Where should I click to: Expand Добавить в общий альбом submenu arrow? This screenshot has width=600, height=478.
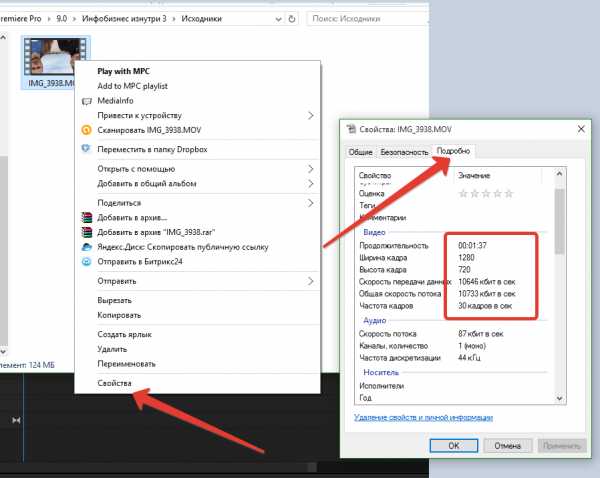tap(311, 184)
